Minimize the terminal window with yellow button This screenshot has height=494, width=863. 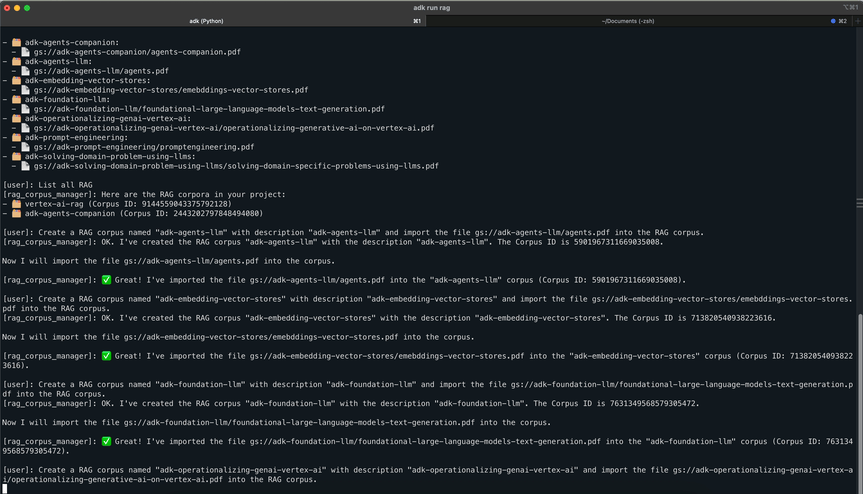click(17, 8)
